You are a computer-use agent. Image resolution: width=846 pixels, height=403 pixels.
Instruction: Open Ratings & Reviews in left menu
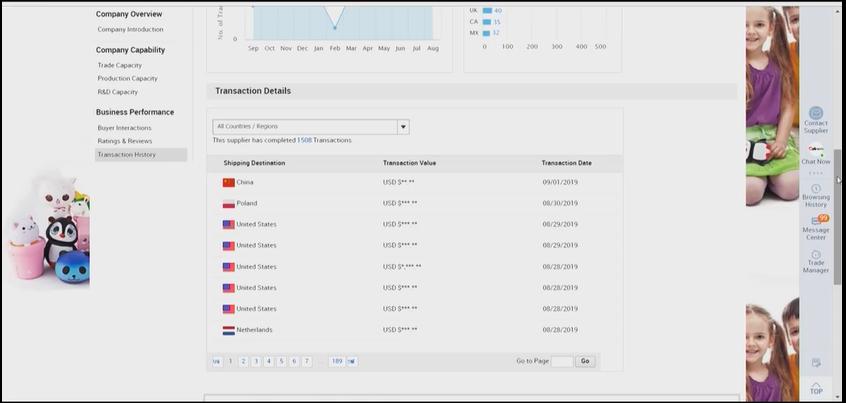tap(125, 141)
